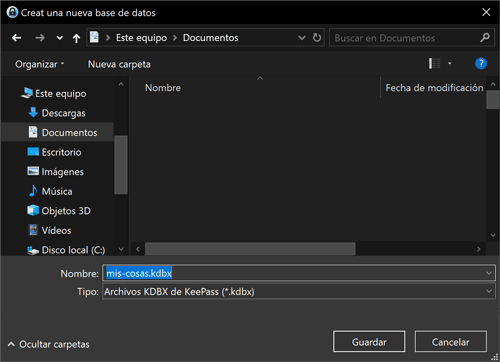Collapse folders with 'Ocultar carpetas'
The image size is (500, 362).
point(48,344)
